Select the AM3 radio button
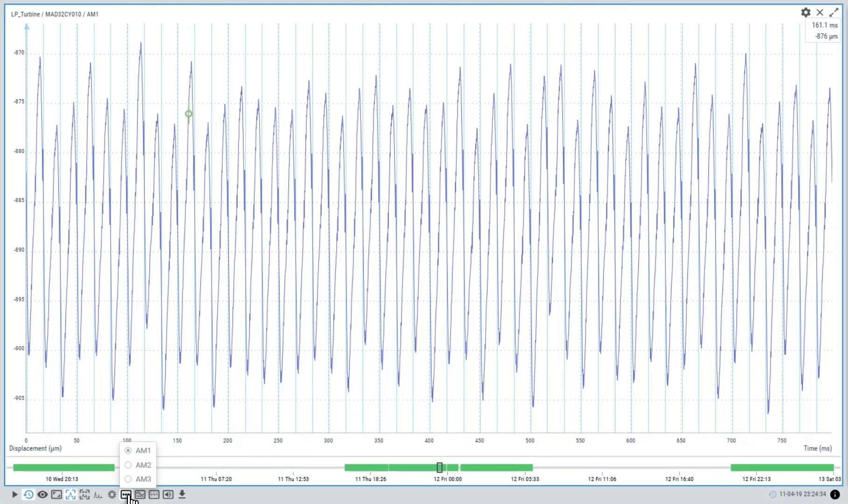This screenshot has height=504, width=848. click(x=128, y=479)
